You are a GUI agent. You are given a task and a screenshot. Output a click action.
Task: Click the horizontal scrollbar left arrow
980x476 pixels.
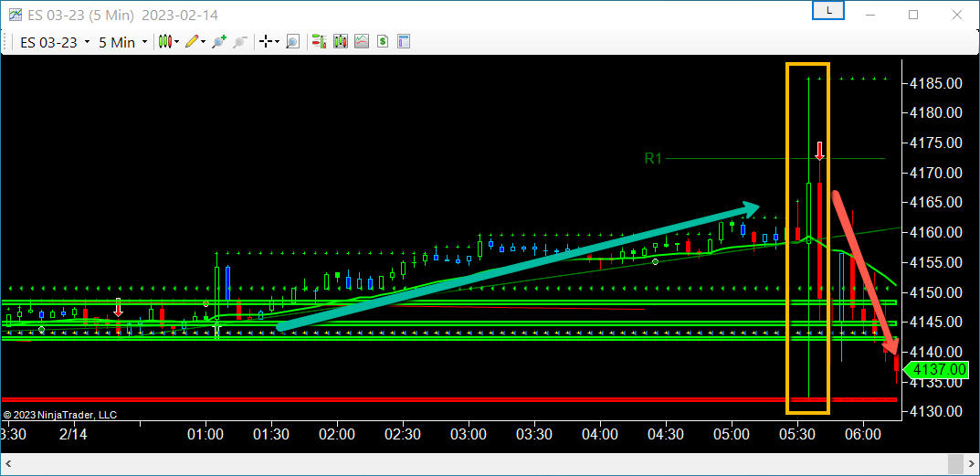9,463
